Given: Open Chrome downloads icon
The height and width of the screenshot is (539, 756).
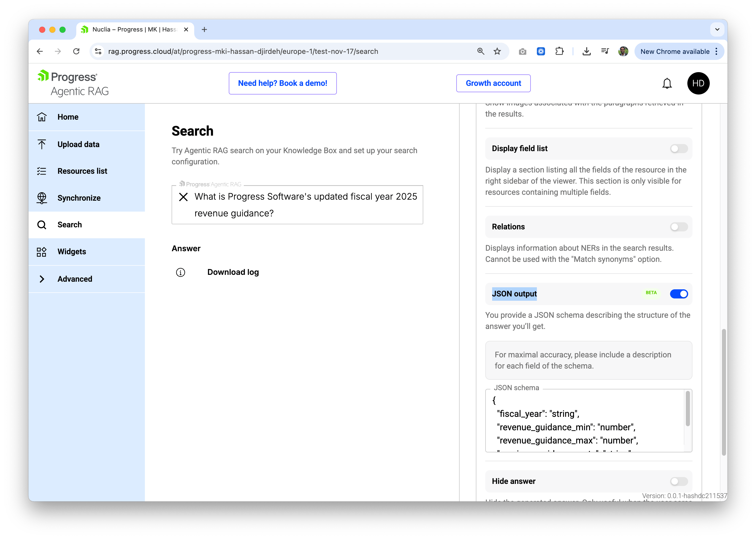Looking at the screenshot, I should 587,52.
